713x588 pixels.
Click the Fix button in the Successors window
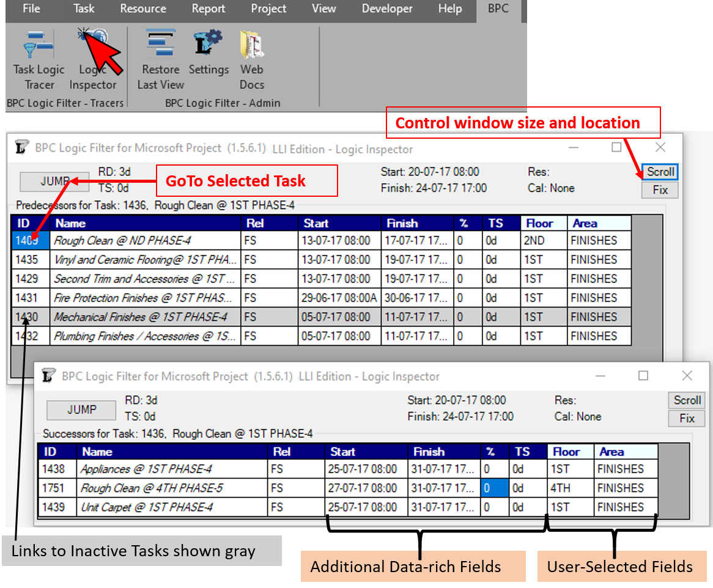pyautogui.click(x=687, y=419)
